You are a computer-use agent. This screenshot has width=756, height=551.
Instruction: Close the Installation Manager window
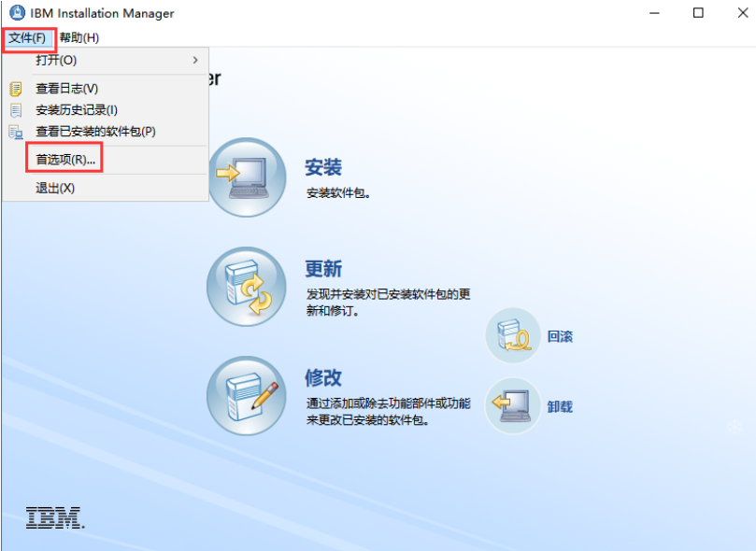click(x=743, y=13)
